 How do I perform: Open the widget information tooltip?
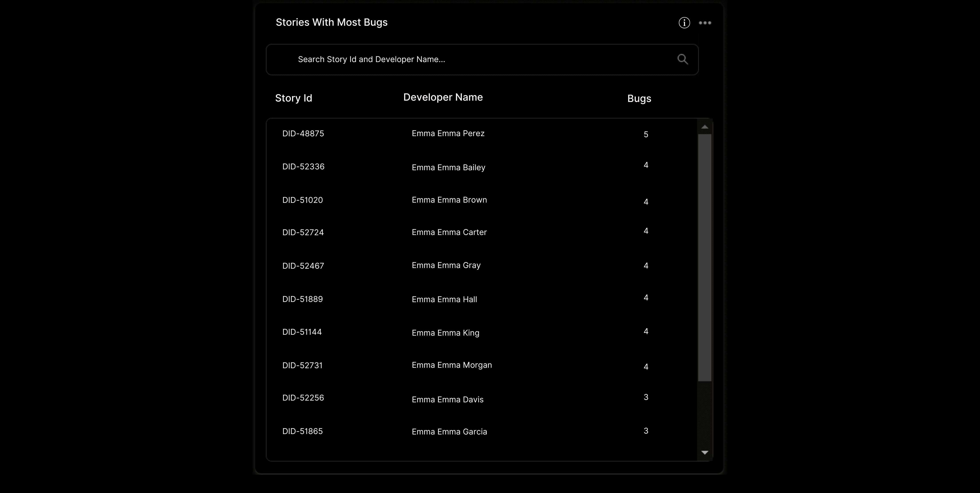[x=684, y=22]
